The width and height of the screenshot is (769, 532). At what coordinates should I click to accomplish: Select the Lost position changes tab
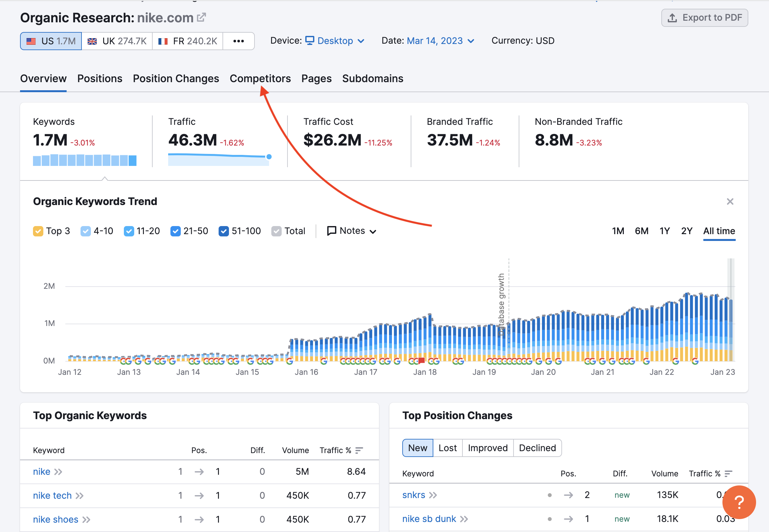click(x=447, y=448)
